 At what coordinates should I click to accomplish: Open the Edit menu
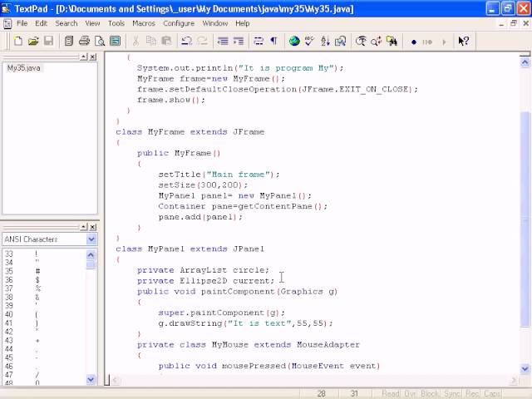(x=41, y=23)
